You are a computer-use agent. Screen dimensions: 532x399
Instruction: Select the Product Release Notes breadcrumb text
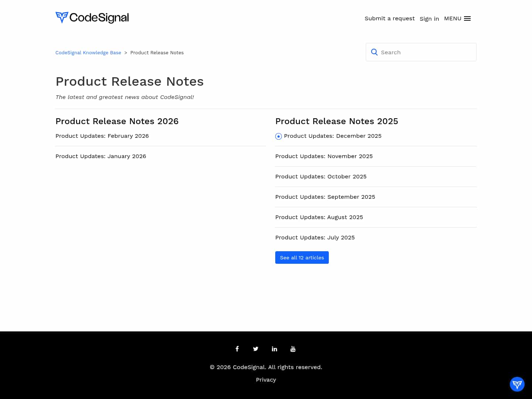pos(157,53)
